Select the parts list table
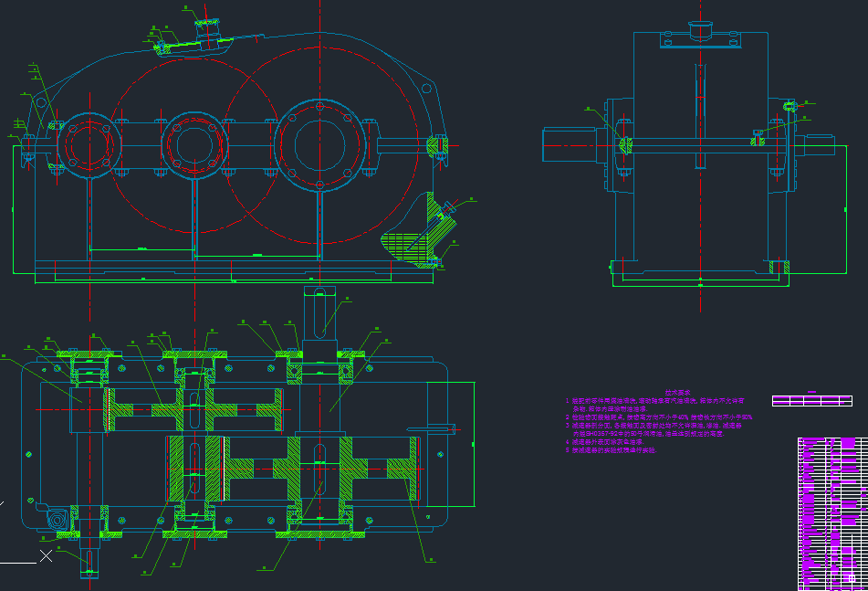 coord(832,514)
